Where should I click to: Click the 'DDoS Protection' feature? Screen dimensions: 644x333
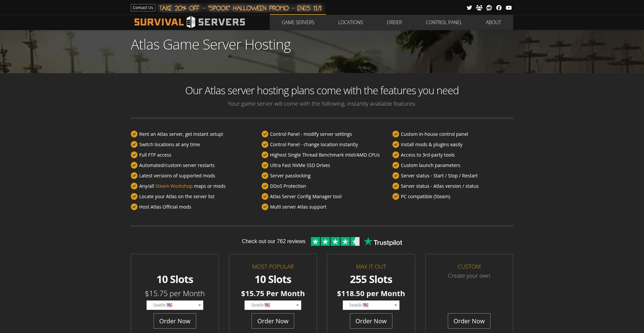tap(288, 186)
